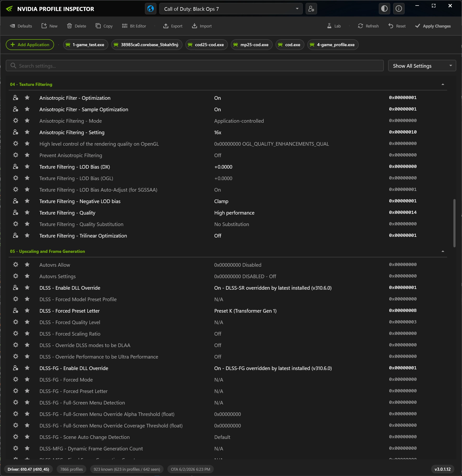Click gear icon for Texture Filtering - Quality Substitution
This screenshot has width=462, height=476.
(x=16, y=224)
